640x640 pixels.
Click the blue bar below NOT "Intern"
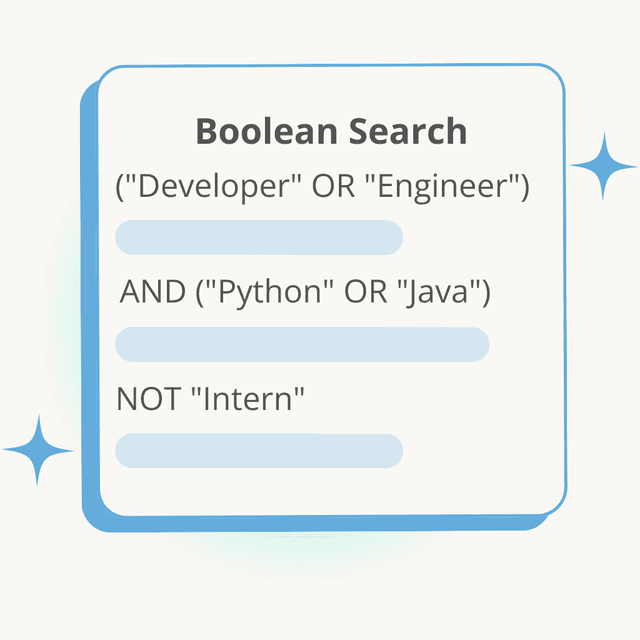coord(259,451)
